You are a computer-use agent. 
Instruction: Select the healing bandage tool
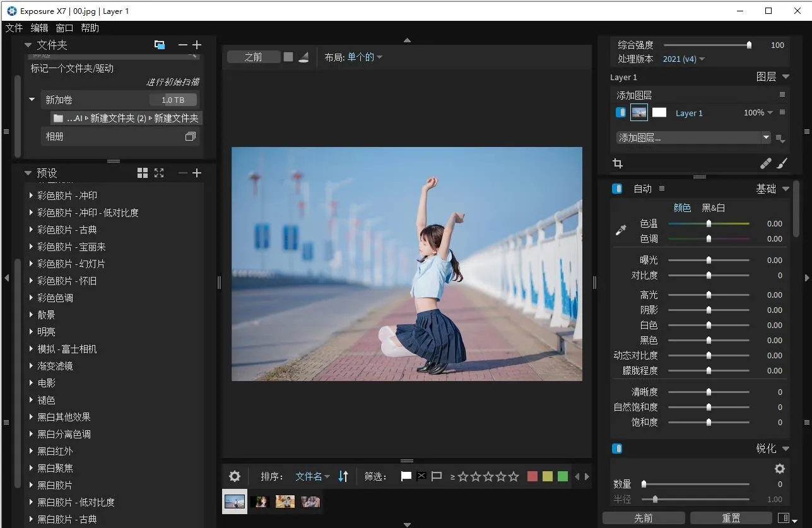[765, 164]
